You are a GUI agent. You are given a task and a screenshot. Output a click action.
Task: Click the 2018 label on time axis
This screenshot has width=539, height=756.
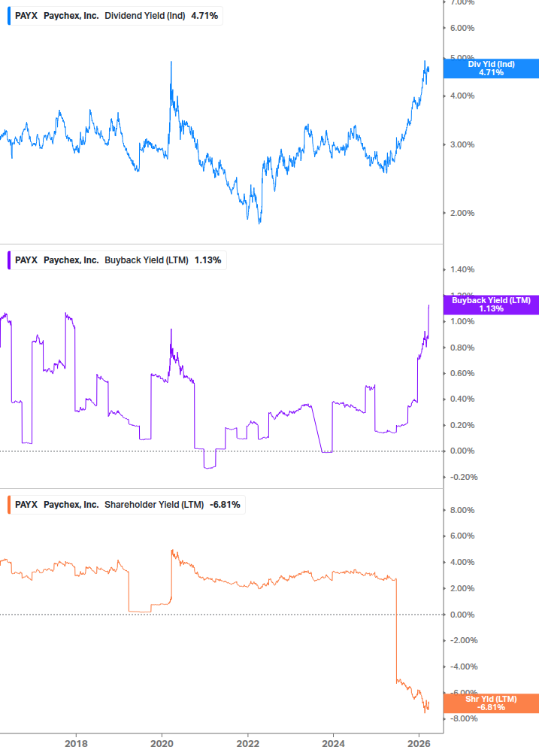pyautogui.click(x=76, y=743)
